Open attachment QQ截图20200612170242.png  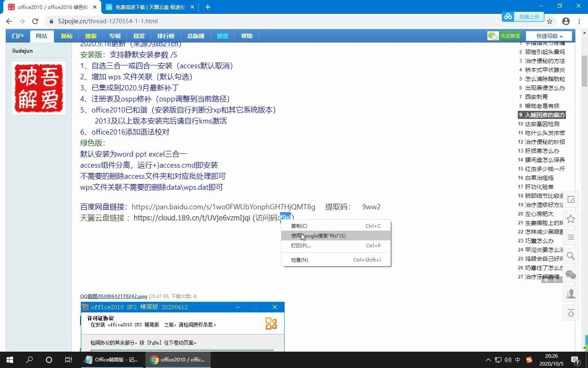114,296
